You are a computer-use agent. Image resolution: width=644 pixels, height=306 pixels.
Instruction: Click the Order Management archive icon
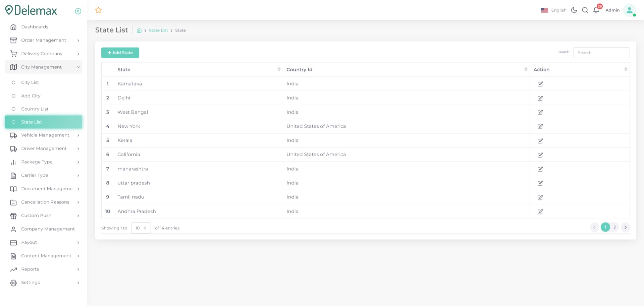[13, 40]
